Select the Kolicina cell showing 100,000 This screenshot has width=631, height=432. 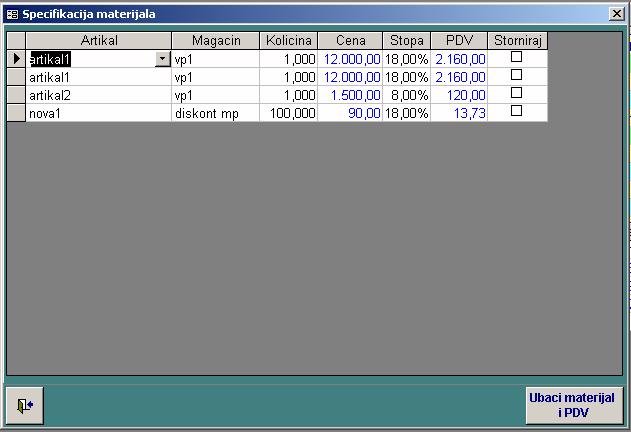pos(288,113)
